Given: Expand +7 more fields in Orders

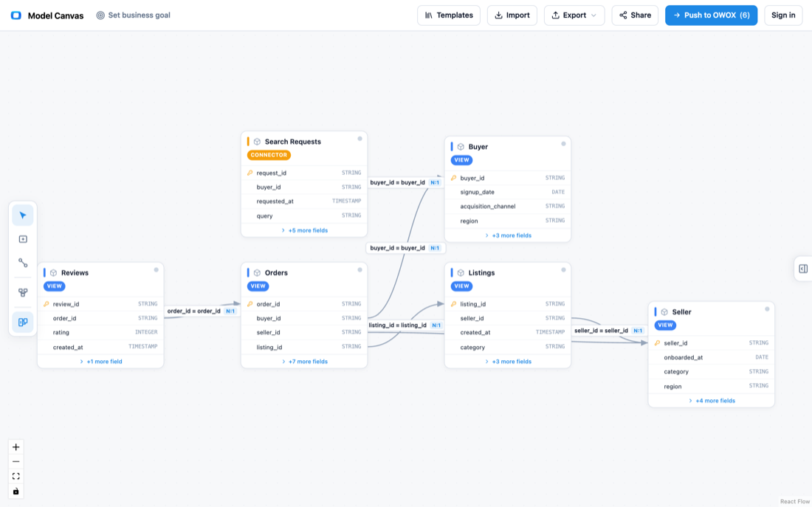Looking at the screenshot, I should click(304, 362).
